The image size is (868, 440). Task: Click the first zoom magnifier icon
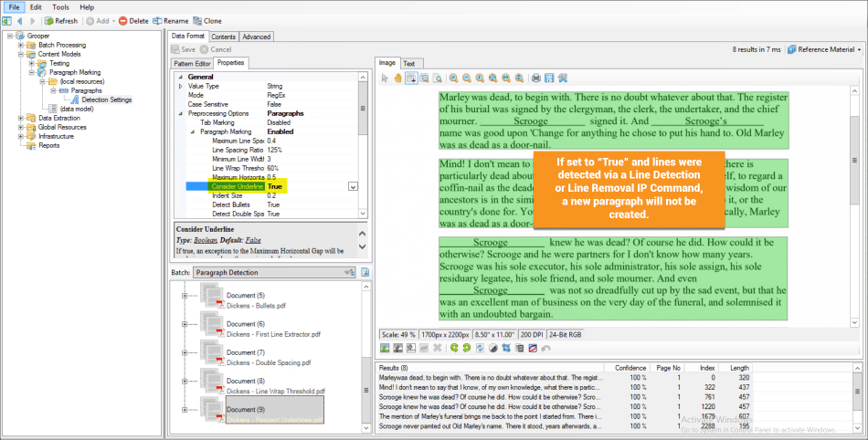pyautogui.click(x=454, y=79)
